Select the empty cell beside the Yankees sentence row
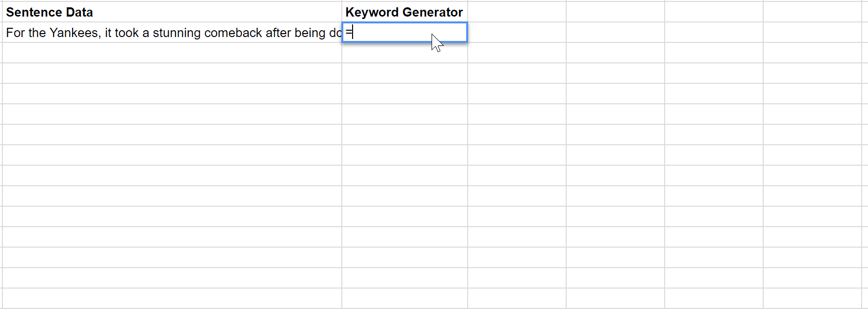 pos(516,33)
